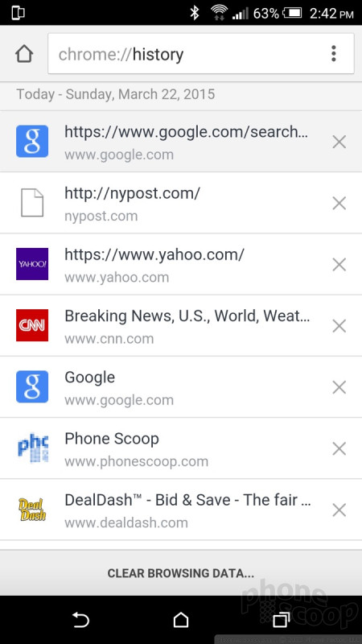This screenshot has height=644, width=362.
Task: Open the https://www.google.com/search link
Action: [x=187, y=132]
